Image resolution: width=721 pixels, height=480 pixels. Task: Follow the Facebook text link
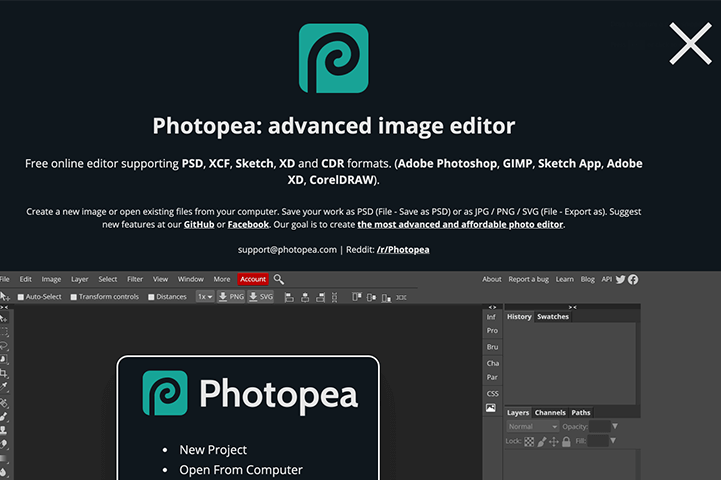[248, 224]
